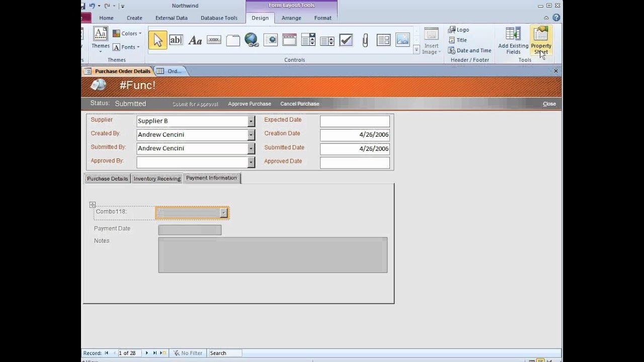
Task: Select the Web Browser control
Action: (271, 40)
